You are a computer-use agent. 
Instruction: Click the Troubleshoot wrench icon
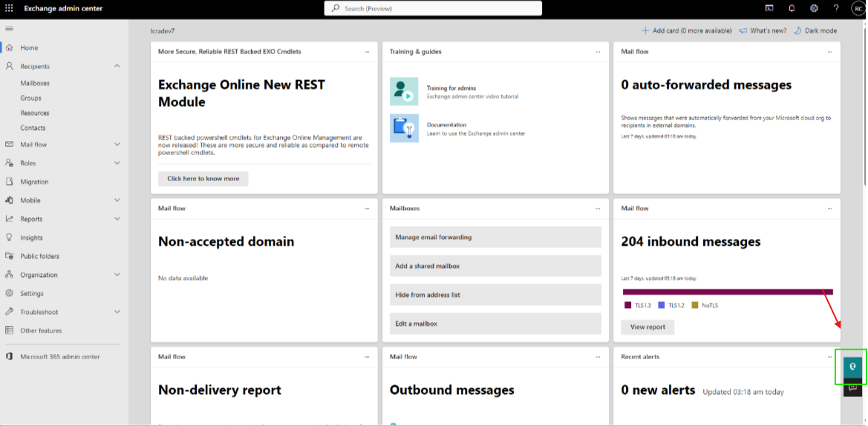click(x=9, y=312)
